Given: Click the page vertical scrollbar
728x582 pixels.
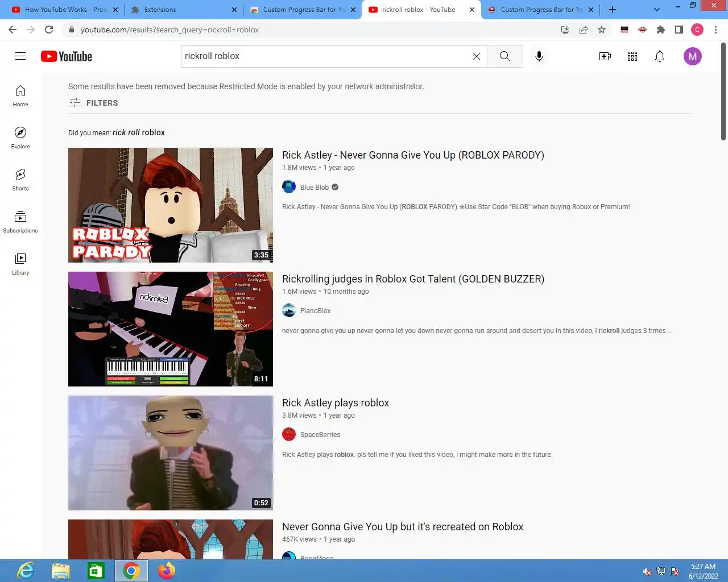Looking at the screenshot, I should pos(723,91).
